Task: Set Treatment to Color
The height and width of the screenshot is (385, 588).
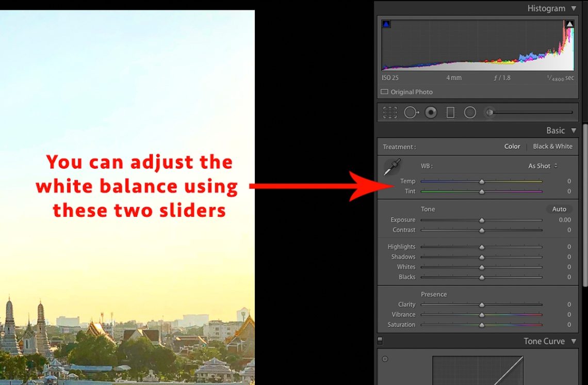Action: point(512,147)
